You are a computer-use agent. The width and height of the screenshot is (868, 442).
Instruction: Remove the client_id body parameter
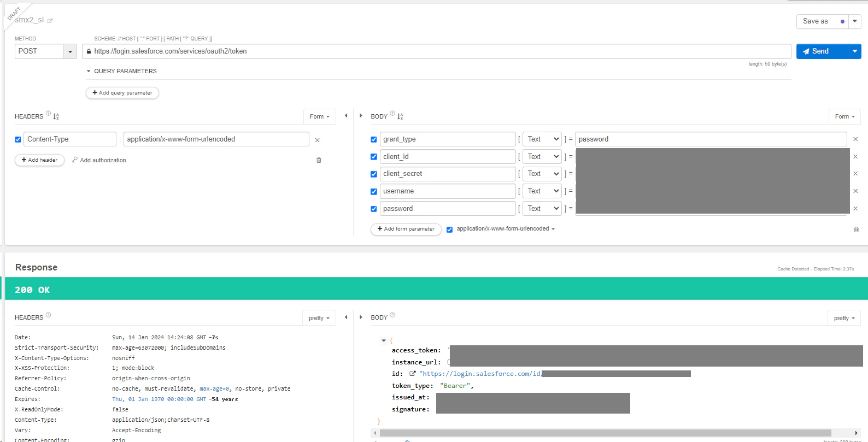[x=855, y=157]
